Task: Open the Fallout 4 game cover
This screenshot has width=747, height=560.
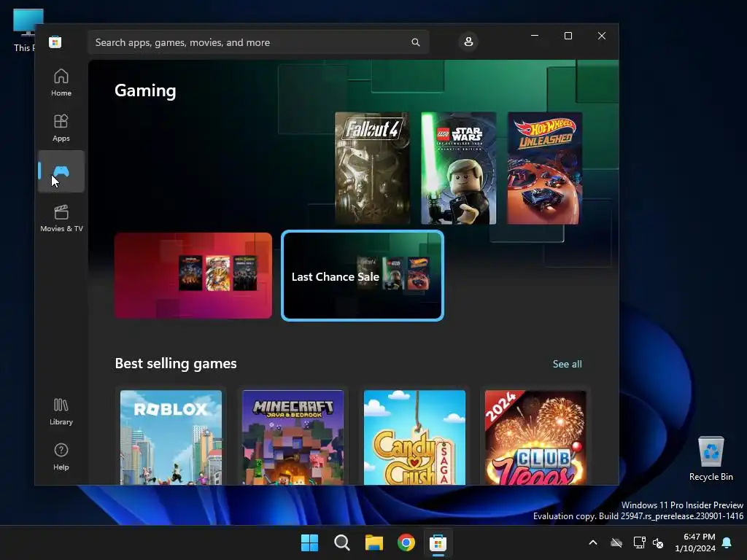Action: (x=372, y=168)
